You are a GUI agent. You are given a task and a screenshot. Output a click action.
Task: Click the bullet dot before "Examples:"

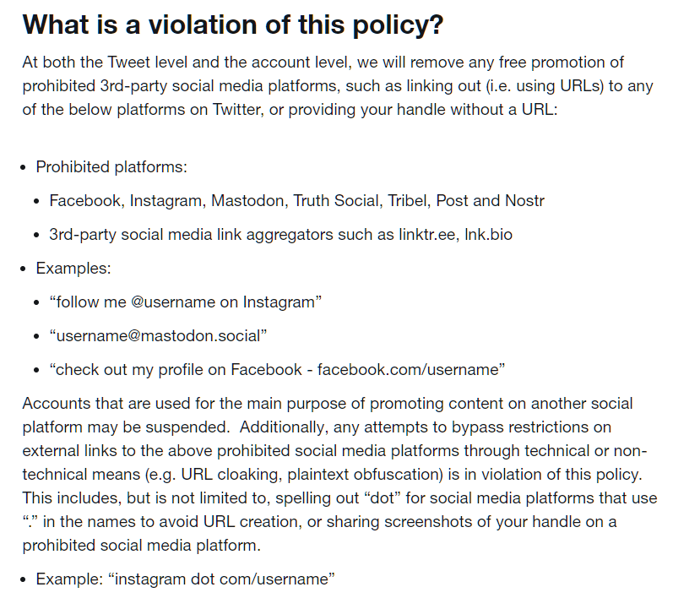point(24,269)
